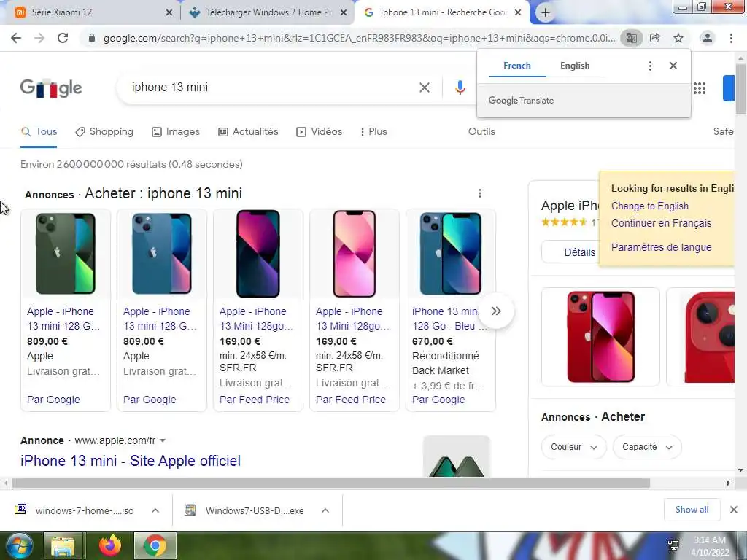Open a new tab with the plus button

point(546,12)
